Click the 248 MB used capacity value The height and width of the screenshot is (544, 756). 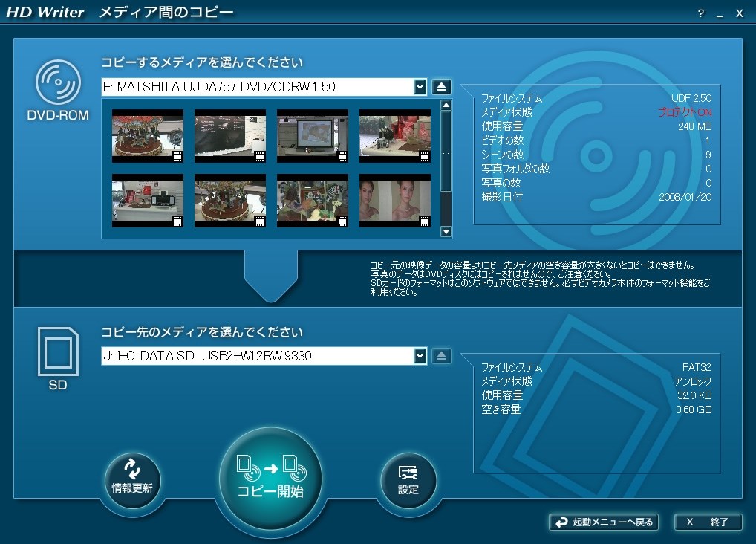695,126
